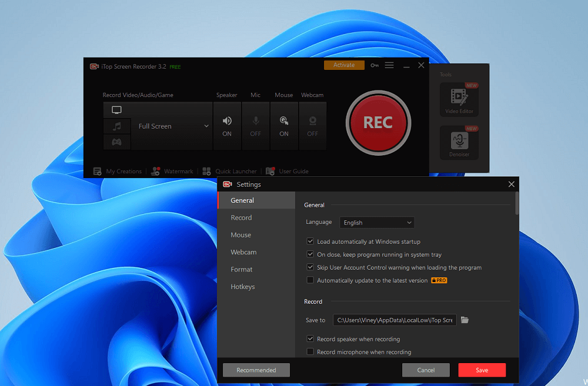The width and height of the screenshot is (588, 386).
Task: Select the General settings tab
Action: [256, 200]
